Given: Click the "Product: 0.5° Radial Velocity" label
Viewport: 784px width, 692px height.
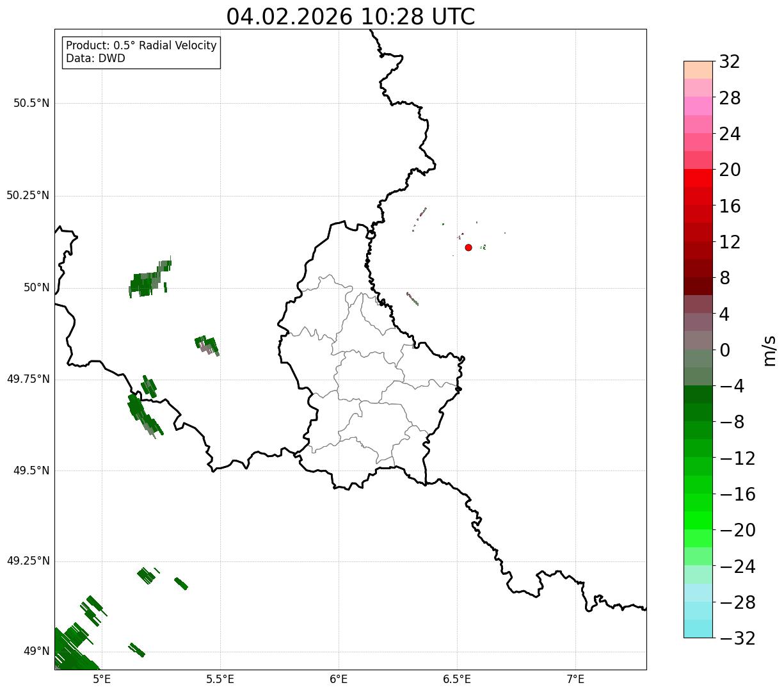Looking at the screenshot, I should tap(141, 46).
